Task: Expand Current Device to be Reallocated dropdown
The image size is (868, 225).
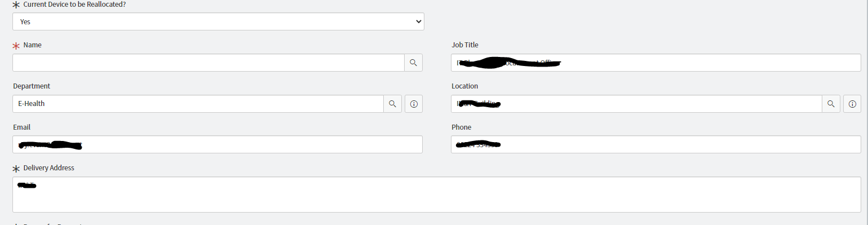Action: coord(218,21)
